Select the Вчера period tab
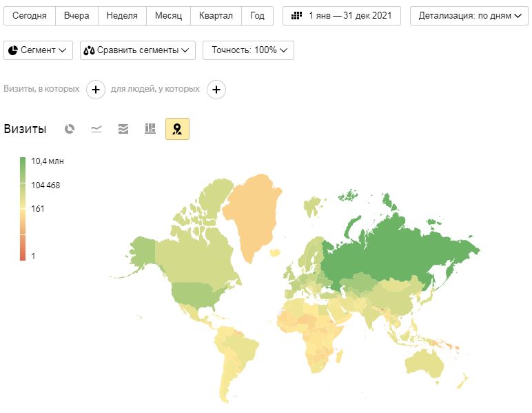This screenshot has width=532, height=413. (76, 16)
